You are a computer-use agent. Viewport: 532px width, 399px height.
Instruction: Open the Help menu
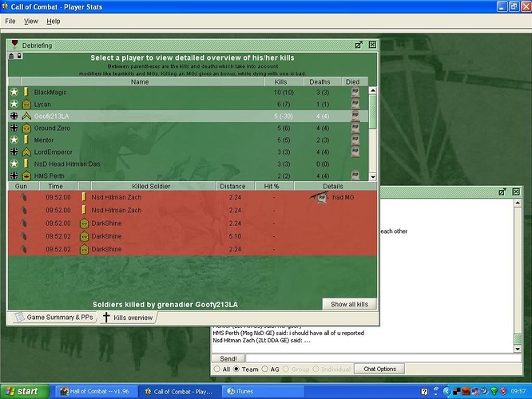[54, 21]
